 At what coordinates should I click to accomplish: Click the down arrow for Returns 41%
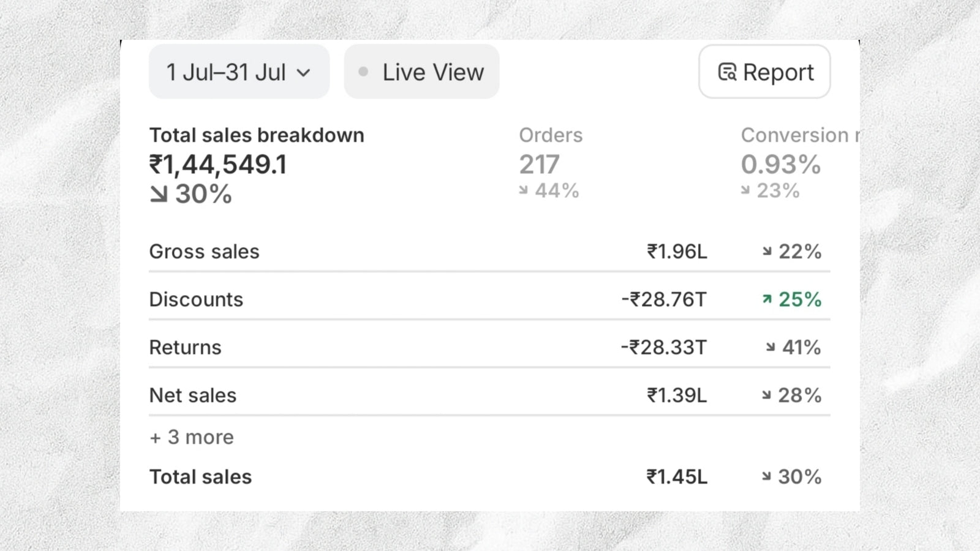point(771,347)
